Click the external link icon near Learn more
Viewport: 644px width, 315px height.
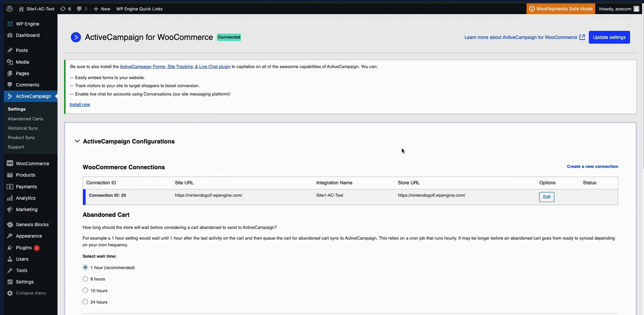pos(582,37)
